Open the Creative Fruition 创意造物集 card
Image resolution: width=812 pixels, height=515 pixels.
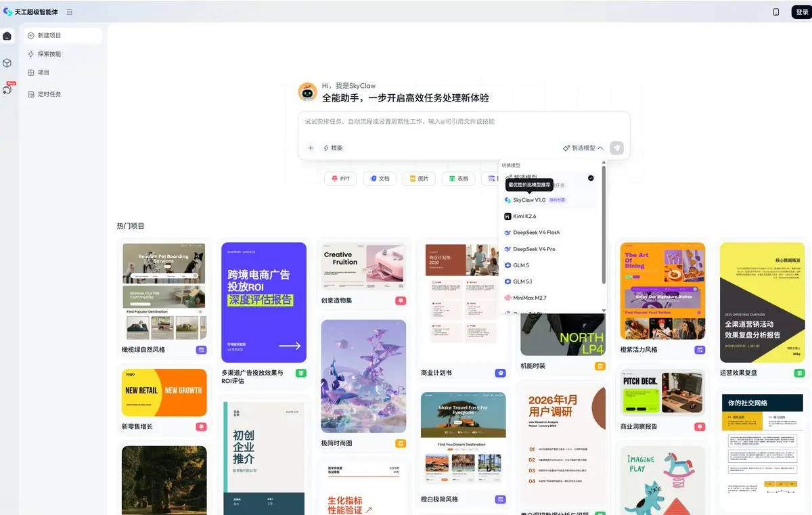363,267
